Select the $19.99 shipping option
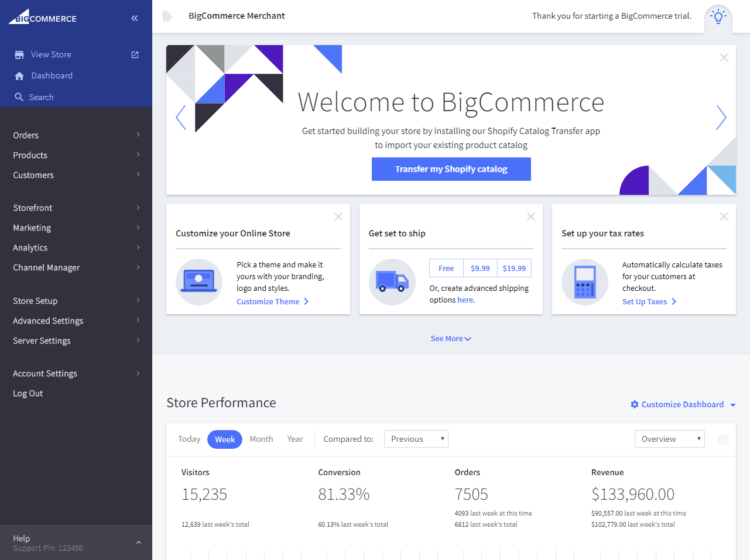The width and height of the screenshot is (750, 560). click(514, 268)
